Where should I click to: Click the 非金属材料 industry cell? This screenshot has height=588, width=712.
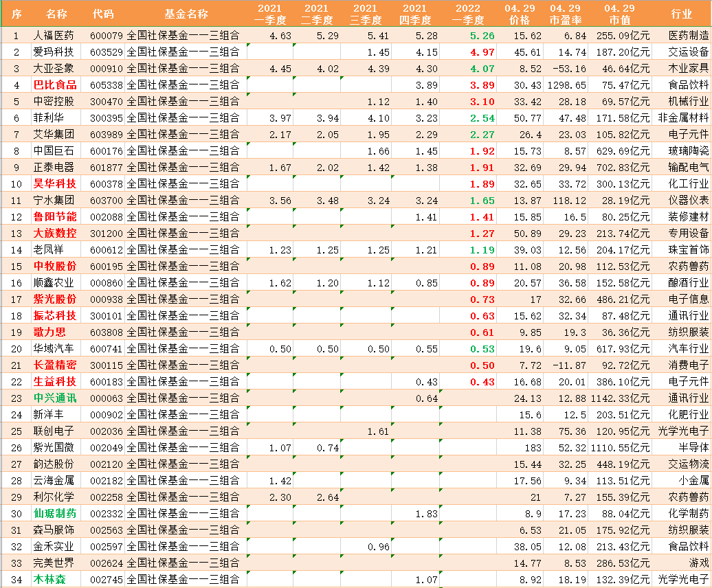[x=683, y=118]
